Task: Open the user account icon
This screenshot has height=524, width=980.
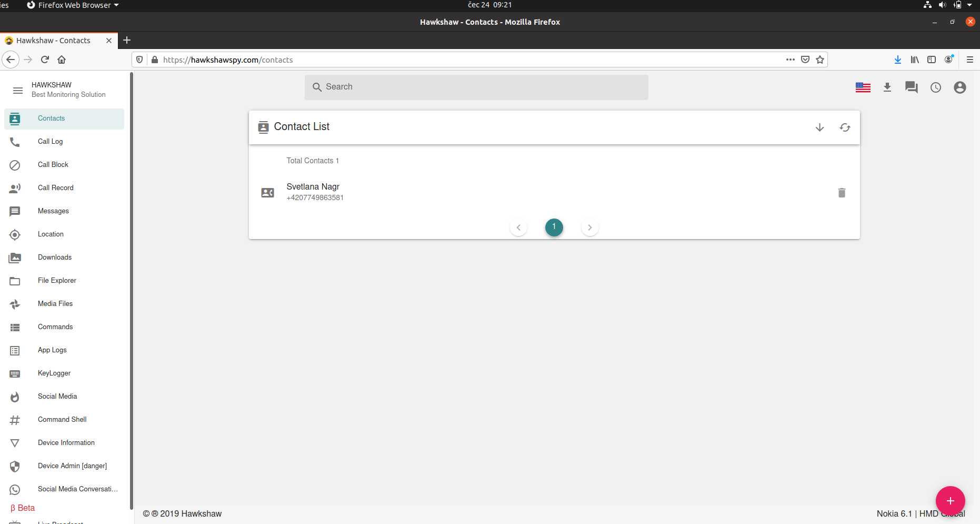Action: (960, 87)
